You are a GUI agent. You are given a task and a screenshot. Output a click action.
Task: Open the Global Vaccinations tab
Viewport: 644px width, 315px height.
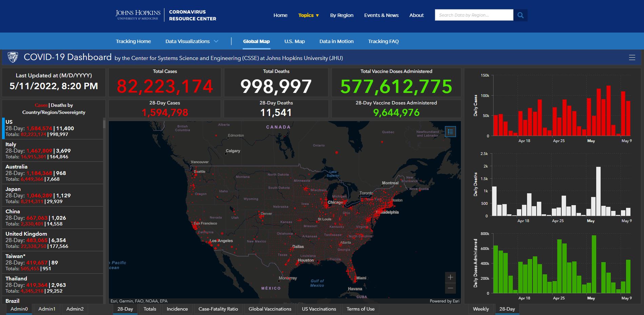click(x=270, y=309)
